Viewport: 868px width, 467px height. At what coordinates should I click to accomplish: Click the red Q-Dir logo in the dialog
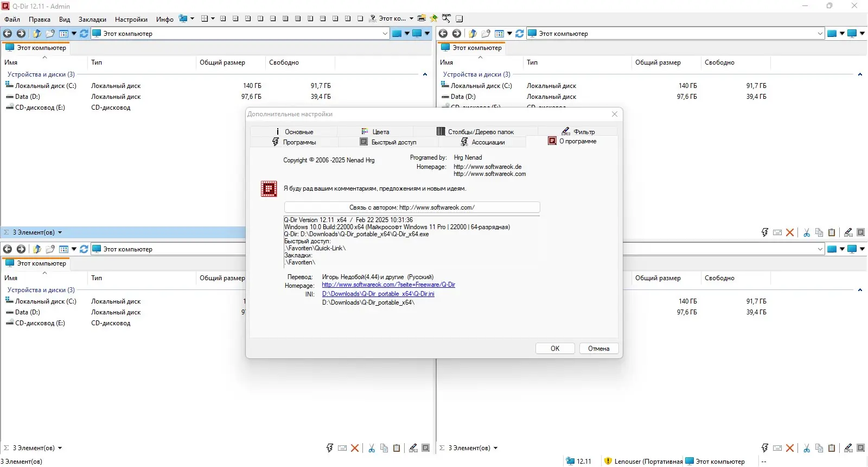pos(269,188)
